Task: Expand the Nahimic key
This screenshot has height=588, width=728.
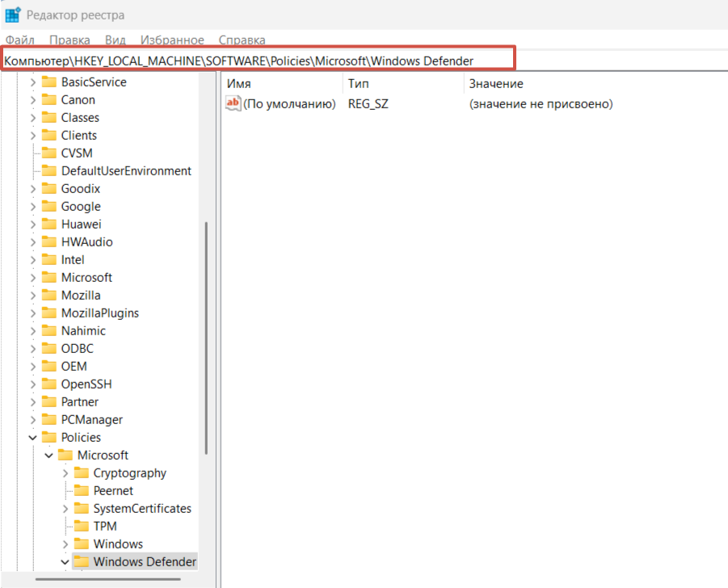Action: click(33, 331)
